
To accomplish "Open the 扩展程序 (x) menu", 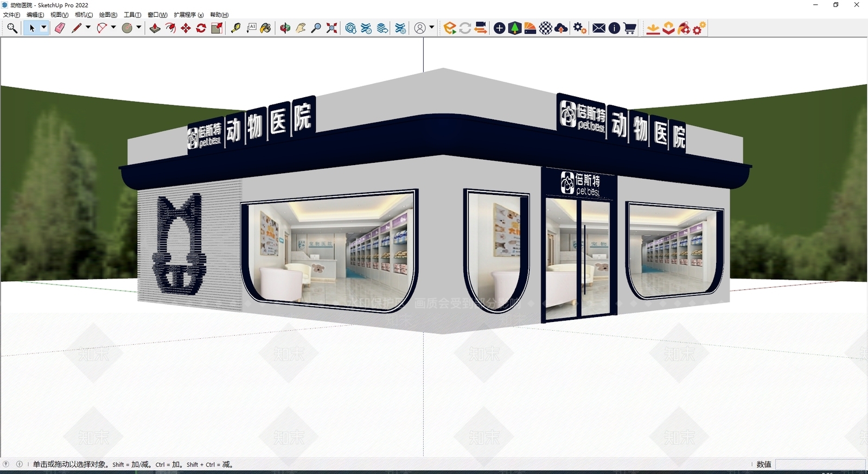I will (x=189, y=15).
